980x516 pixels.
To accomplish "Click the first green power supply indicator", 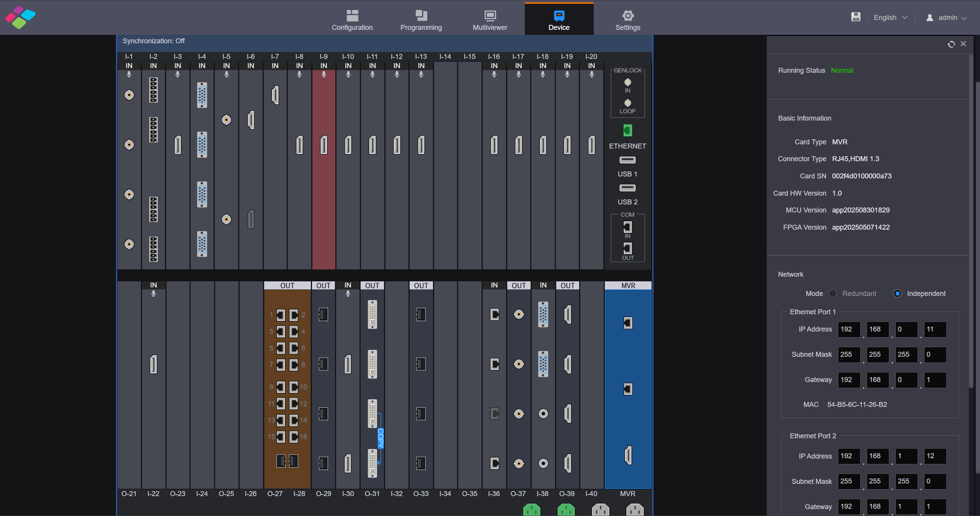I will pos(532,510).
